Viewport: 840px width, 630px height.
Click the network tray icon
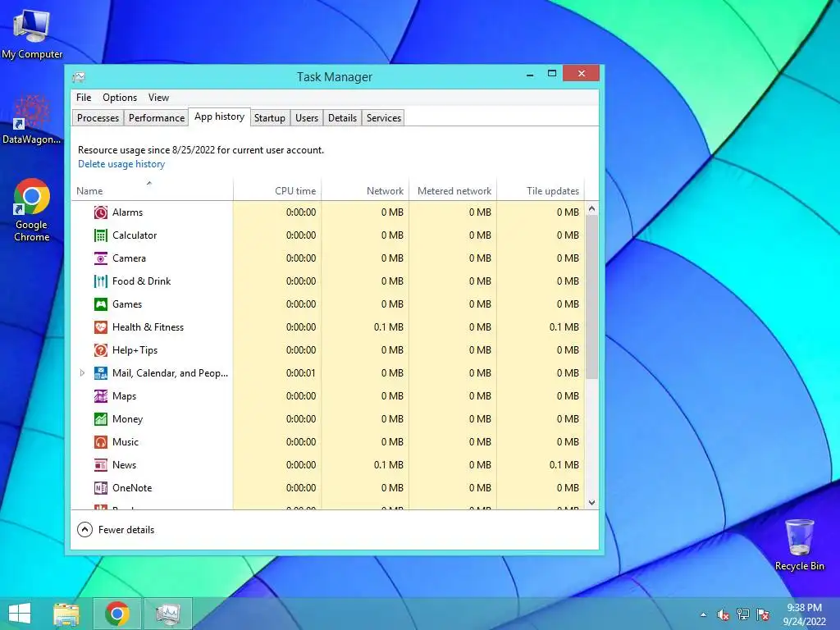743,614
